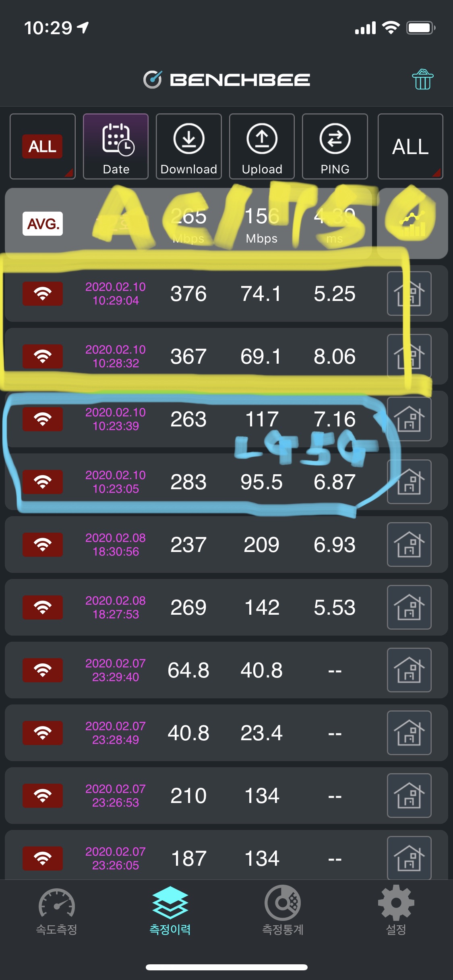This screenshot has width=453, height=980.
Task: Tap the trash can delete icon
Action: tap(422, 79)
